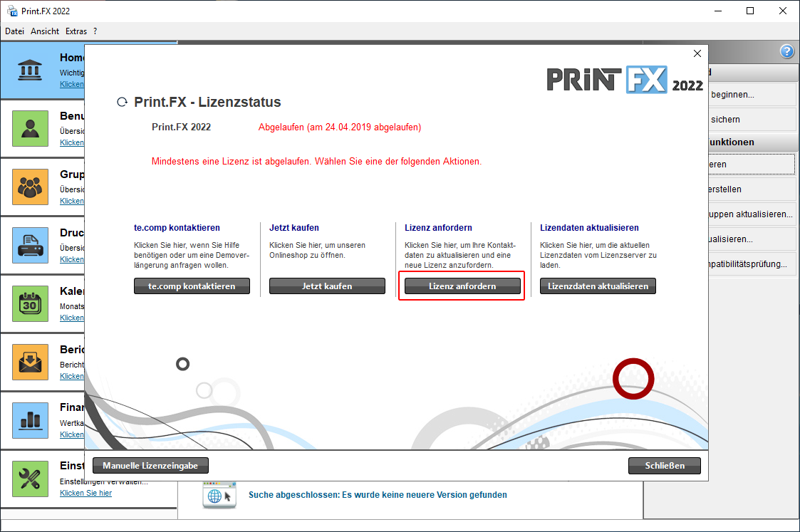The image size is (800, 532).
Task: Select the orange envelope reports icon
Action: click(x=30, y=363)
